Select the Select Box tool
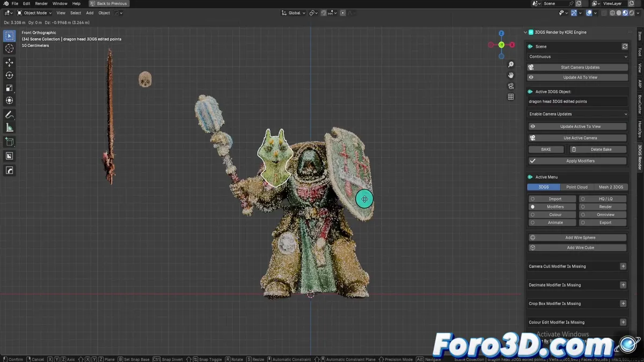Viewport: 644px width, 362px height. 9,36
